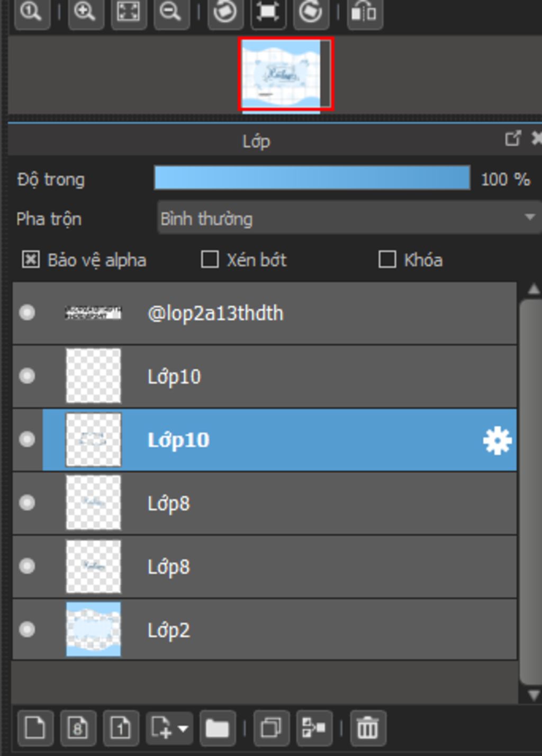
Task: Flip canvas horizontally icon
Action: (x=364, y=12)
